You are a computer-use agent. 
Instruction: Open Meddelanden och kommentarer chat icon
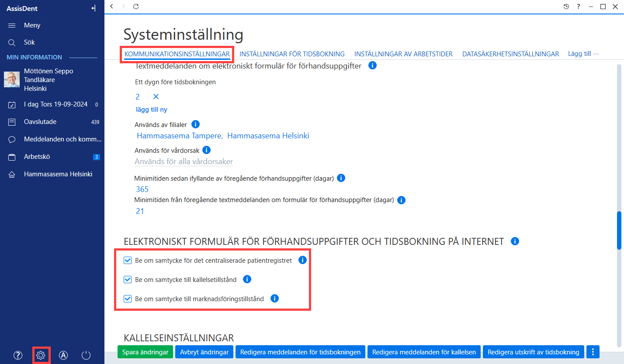12,139
